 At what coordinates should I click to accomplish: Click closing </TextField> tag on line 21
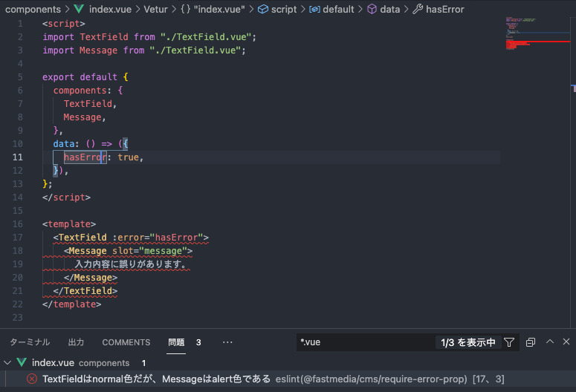coord(85,291)
